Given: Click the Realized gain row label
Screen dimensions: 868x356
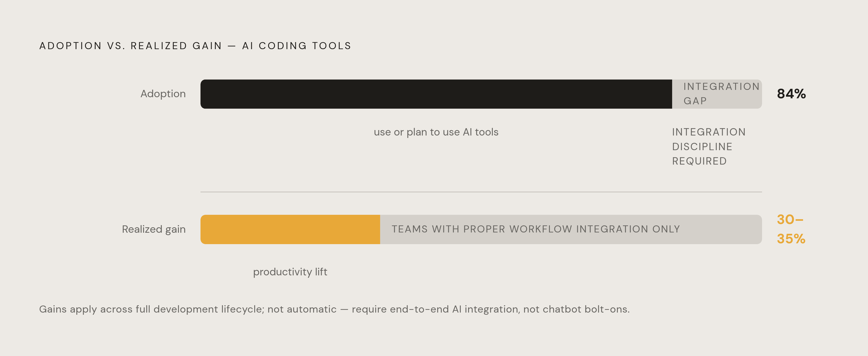Looking at the screenshot, I should [x=154, y=229].
